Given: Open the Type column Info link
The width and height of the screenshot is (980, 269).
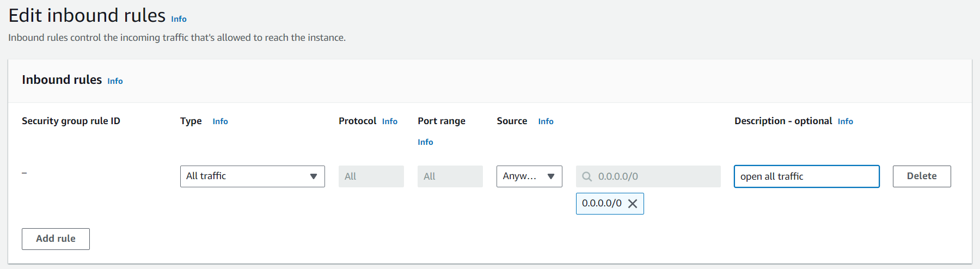Looking at the screenshot, I should coord(220,121).
